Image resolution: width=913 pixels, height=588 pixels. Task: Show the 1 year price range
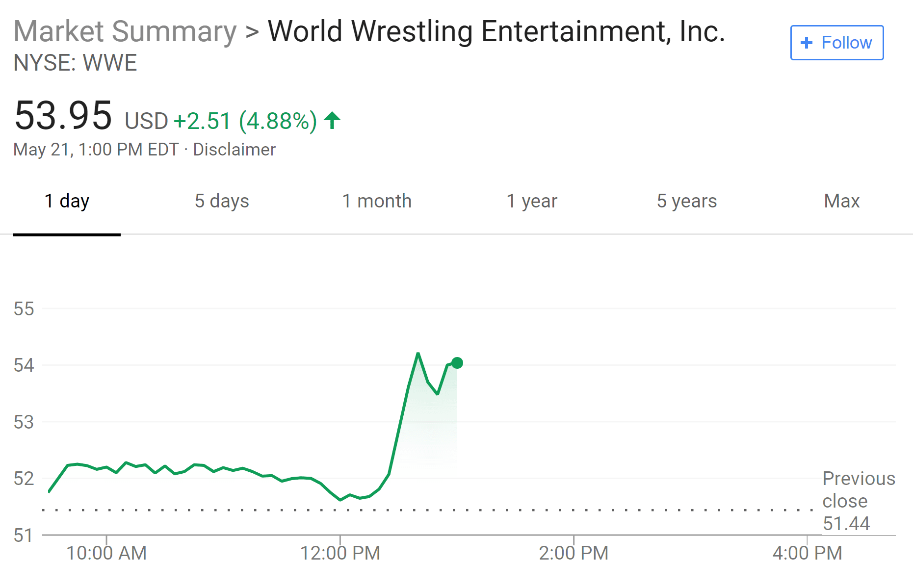click(531, 201)
